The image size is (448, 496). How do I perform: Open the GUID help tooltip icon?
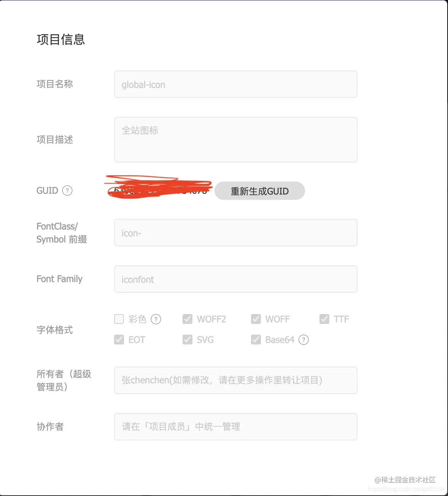67,191
